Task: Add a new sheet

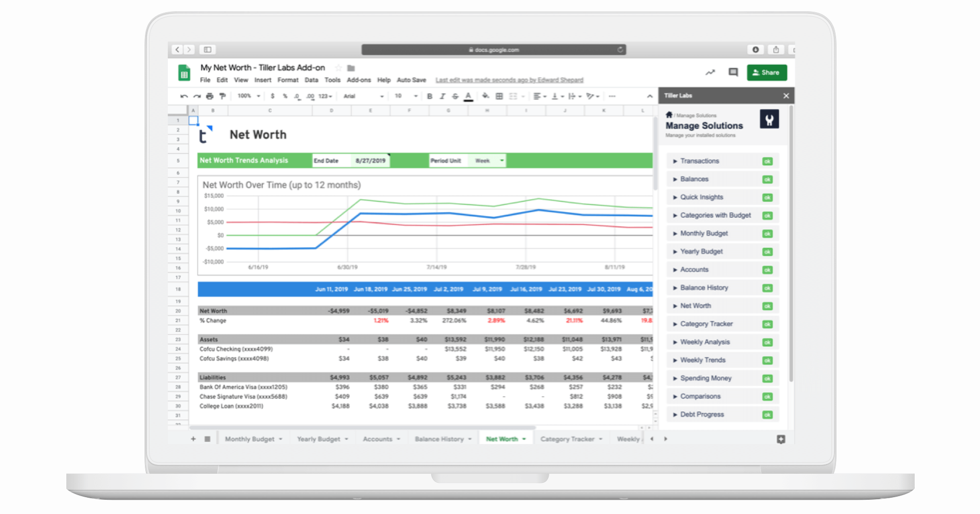Action: (193, 439)
